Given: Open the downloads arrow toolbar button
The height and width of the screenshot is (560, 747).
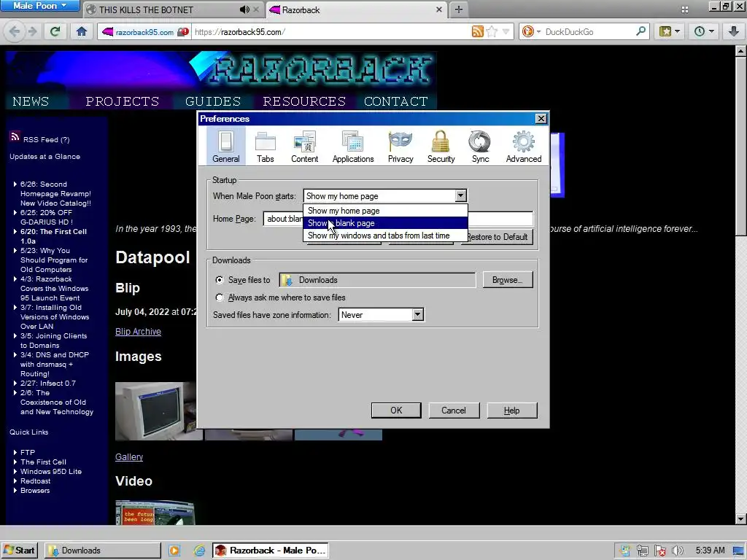Looking at the screenshot, I should (x=734, y=32).
